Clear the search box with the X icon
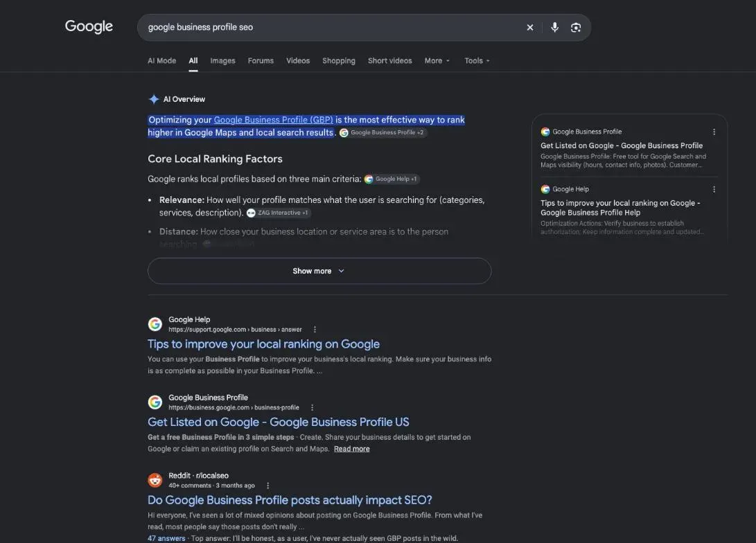756x543 pixels. click(530, 28)
